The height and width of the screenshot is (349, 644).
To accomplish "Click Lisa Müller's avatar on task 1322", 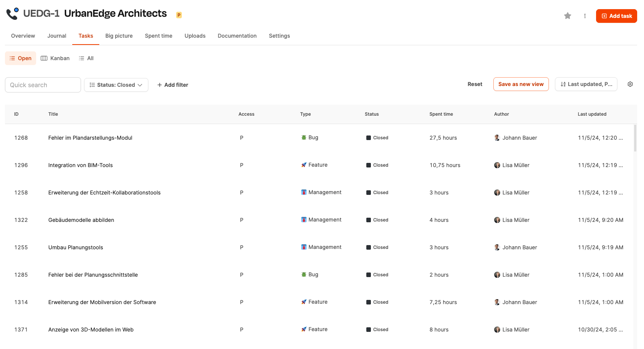I will [497, 220].
